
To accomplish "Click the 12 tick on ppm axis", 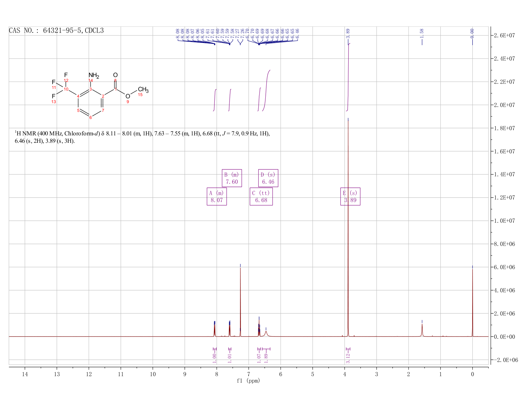I will (x=89, y=374).
